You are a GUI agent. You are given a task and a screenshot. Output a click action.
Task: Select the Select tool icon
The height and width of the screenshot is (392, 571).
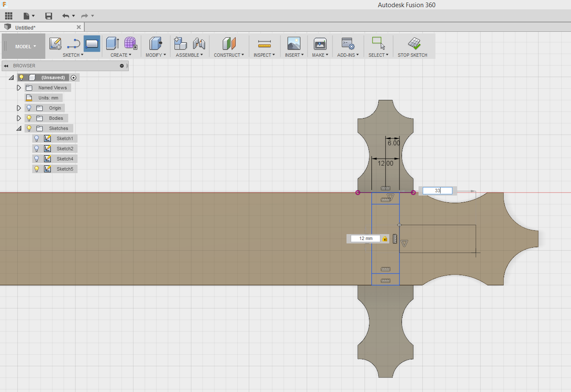coord(378,44)
